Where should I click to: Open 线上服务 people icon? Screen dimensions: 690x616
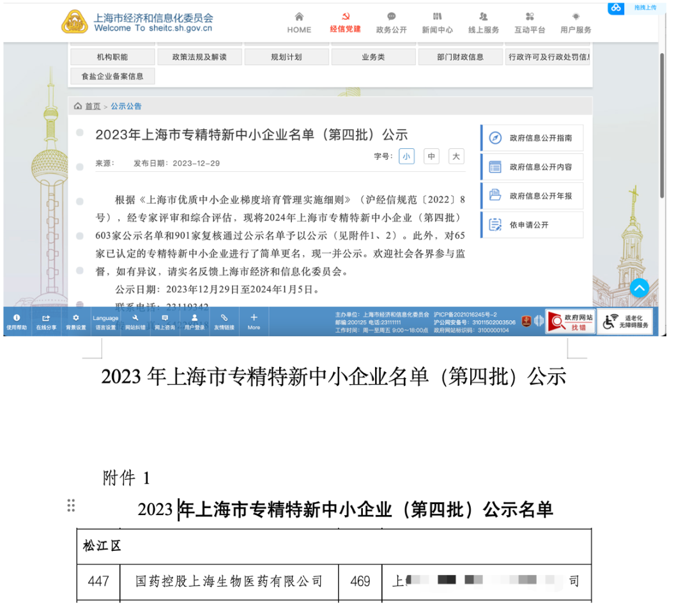click(483, 17)
